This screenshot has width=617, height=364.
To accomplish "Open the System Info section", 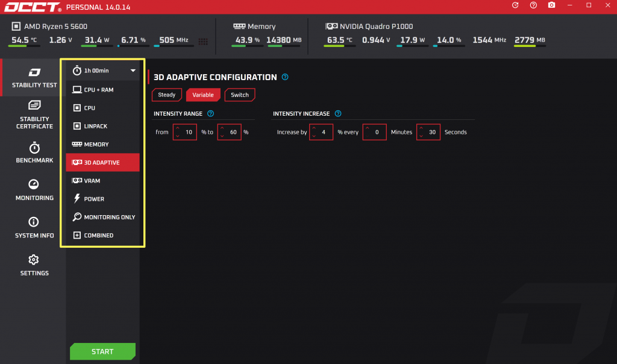I will 34,228.
